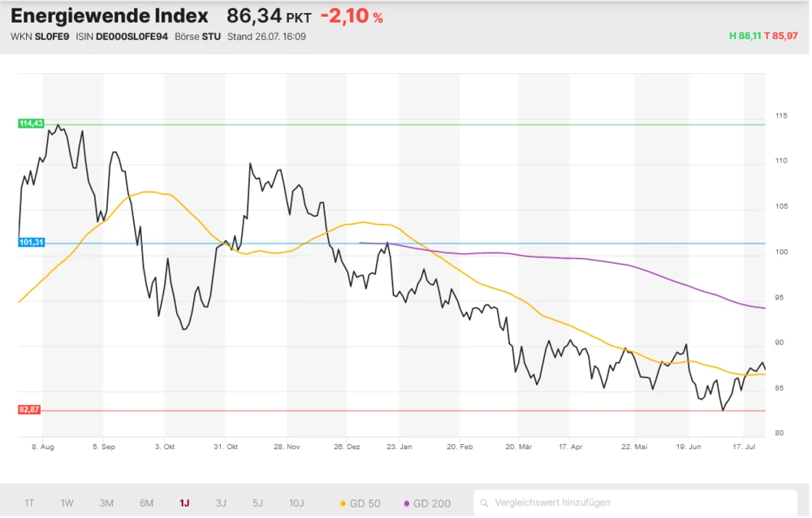This screenshot has width=812, height=518.
Task: Click the red 82,87 low marker
Action: point(29,410)
